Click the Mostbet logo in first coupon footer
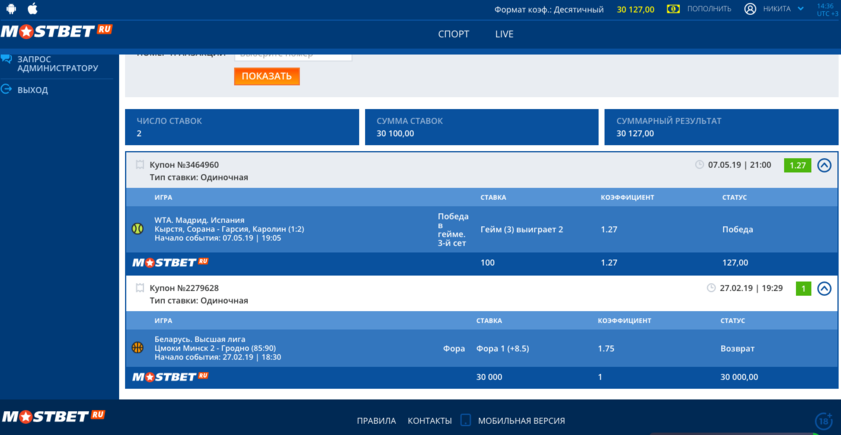The width and height of the screenshot is (841, 435). coord(170,262)
